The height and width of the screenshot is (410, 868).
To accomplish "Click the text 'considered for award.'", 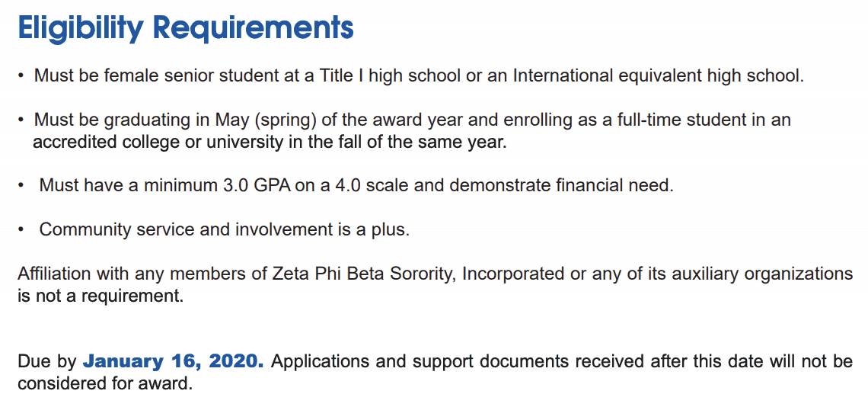I will point(104,383).
